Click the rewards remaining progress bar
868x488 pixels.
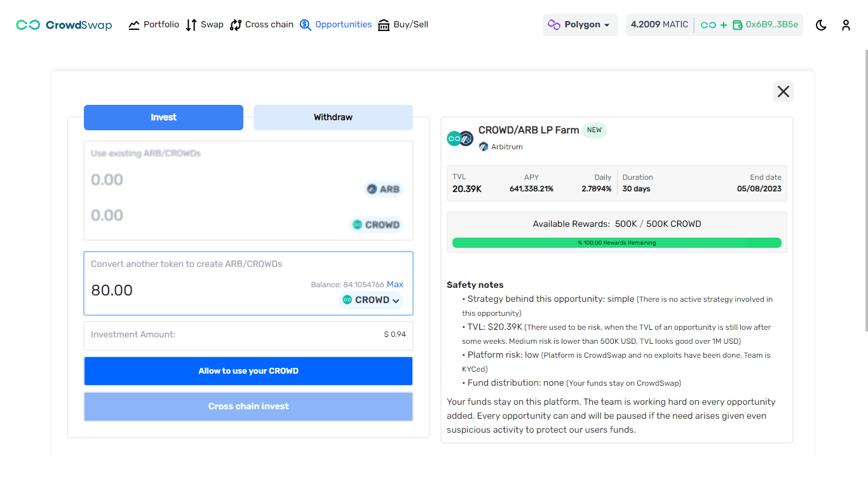[x=617, y=243]
